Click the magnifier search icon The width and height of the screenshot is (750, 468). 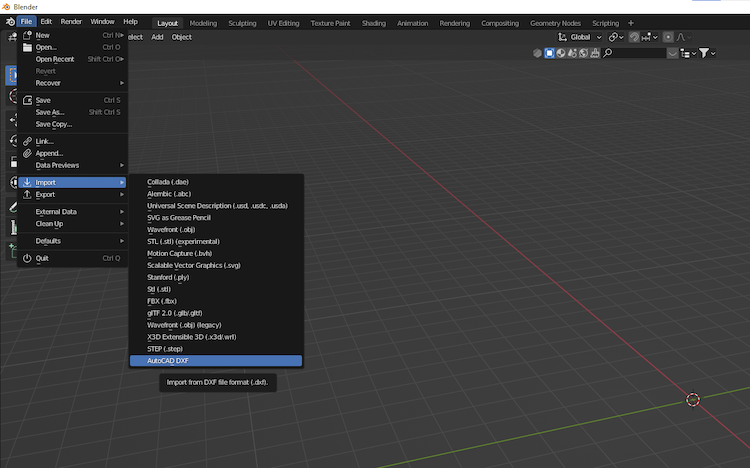608,53
